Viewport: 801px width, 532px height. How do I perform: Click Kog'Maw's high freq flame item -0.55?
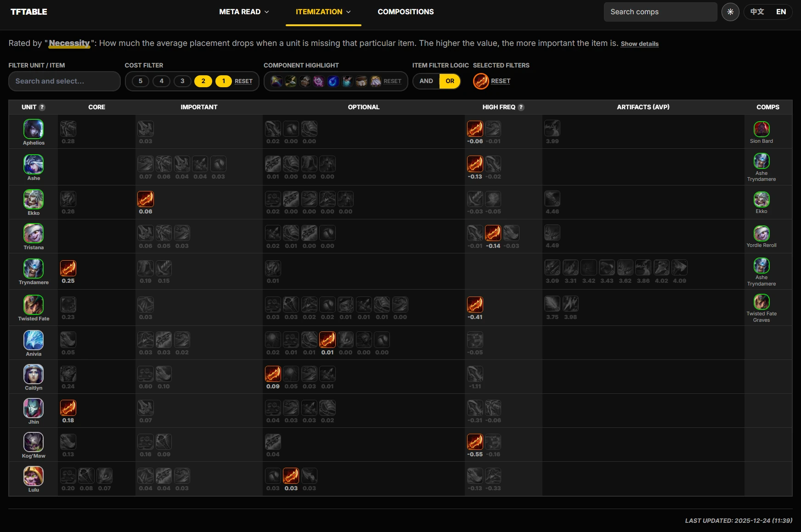pos(475,442)
